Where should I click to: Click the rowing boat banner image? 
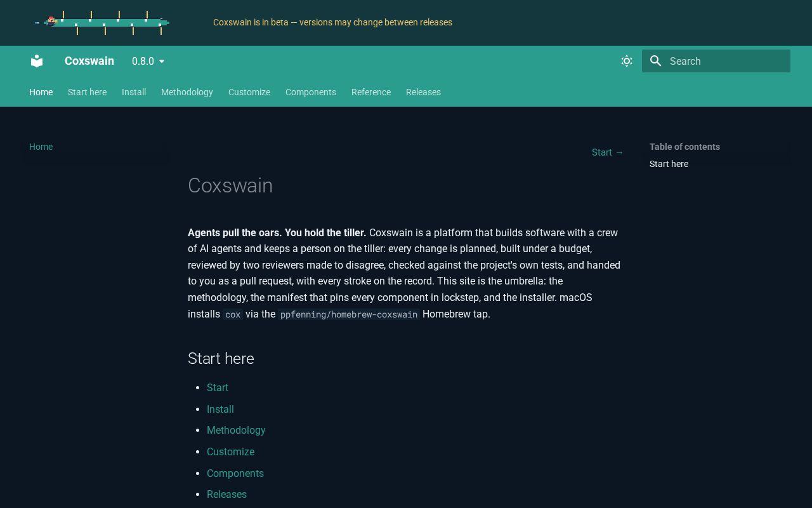[101, 23]
